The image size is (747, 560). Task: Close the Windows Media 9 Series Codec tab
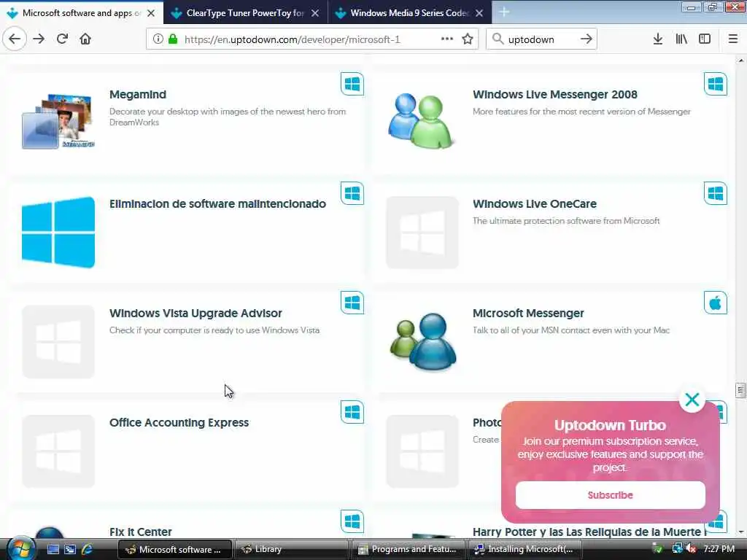[479, 13]
